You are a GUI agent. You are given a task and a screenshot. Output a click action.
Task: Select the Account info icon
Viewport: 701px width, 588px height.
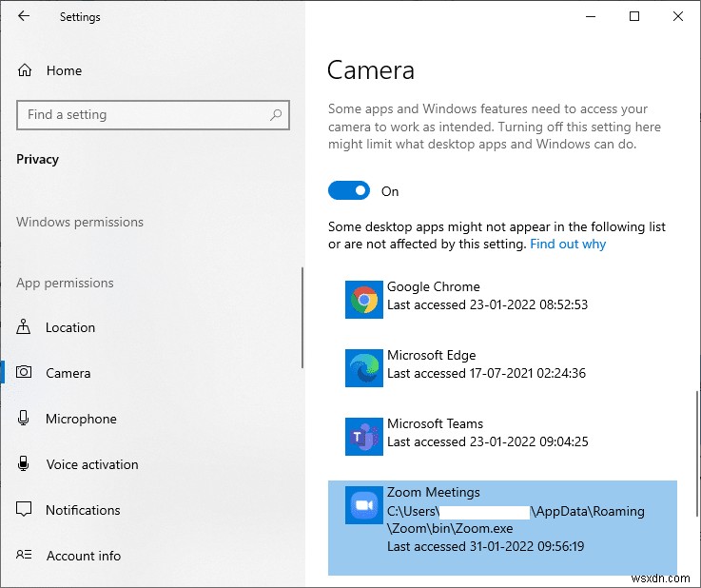point(24,555)
